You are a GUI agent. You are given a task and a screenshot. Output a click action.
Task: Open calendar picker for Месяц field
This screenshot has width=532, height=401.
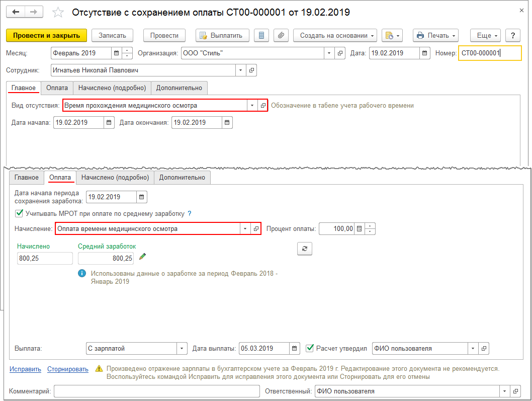116,53
